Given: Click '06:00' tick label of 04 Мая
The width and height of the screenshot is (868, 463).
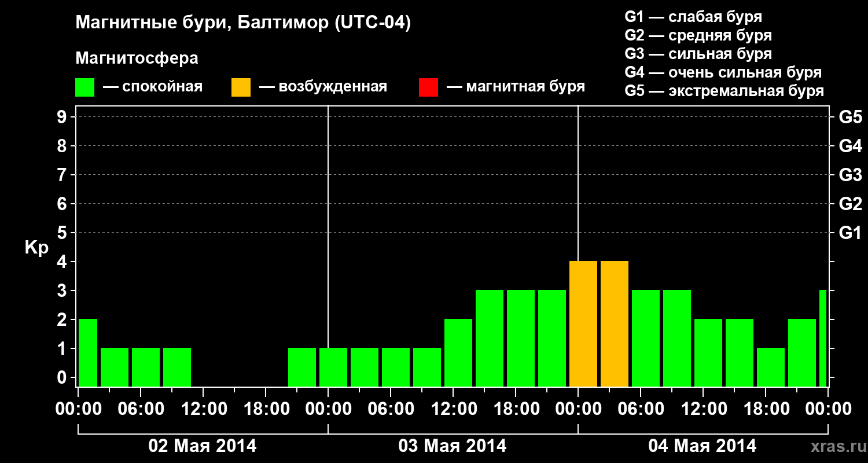Looking at the screenshot, I should point(641,409).
